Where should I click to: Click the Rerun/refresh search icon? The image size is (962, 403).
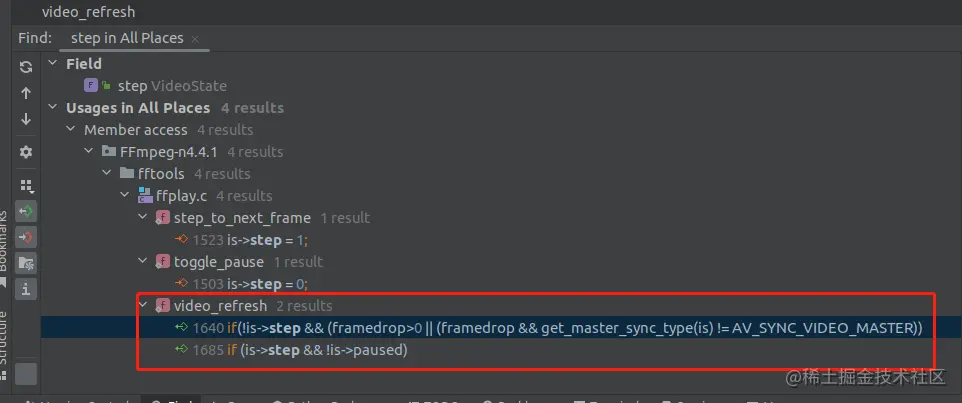pyautogui.click(x=26, y=67)
